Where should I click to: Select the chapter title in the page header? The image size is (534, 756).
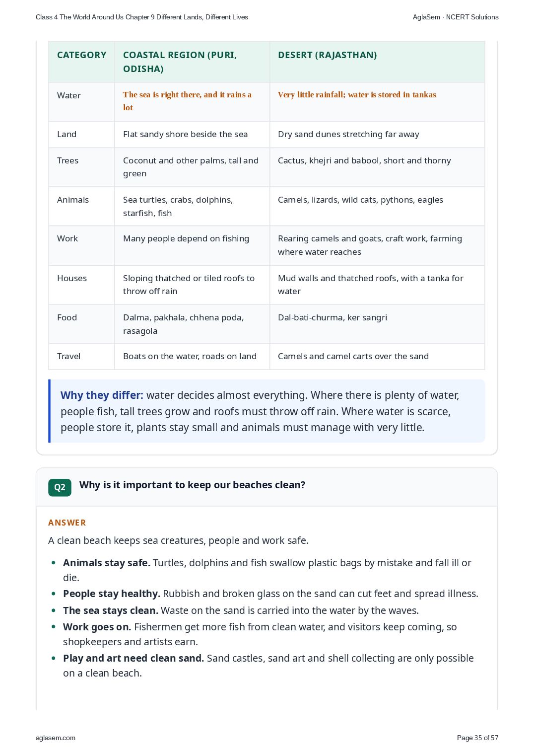point(142,17)
